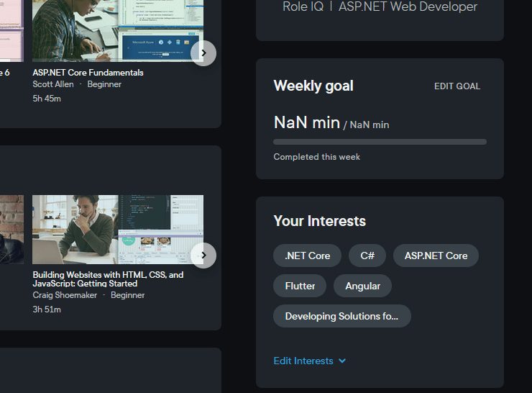532x393 pixels.
Task: Pick the Flutter interest tag
Action: coord(300,286)
